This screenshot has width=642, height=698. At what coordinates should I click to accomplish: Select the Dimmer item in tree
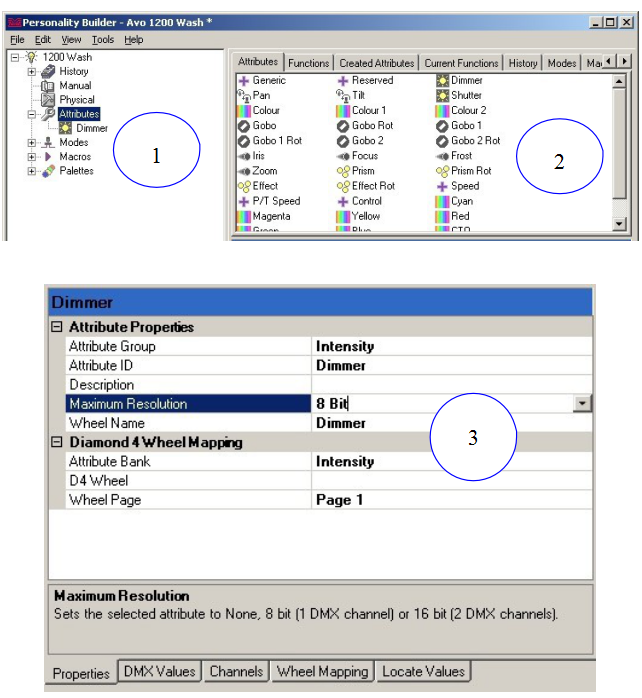(x=91, y=128)
